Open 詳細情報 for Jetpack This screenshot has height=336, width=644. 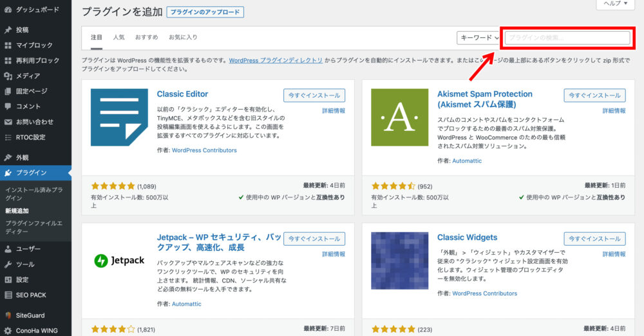pyautogui.click(x=334, y=255)
